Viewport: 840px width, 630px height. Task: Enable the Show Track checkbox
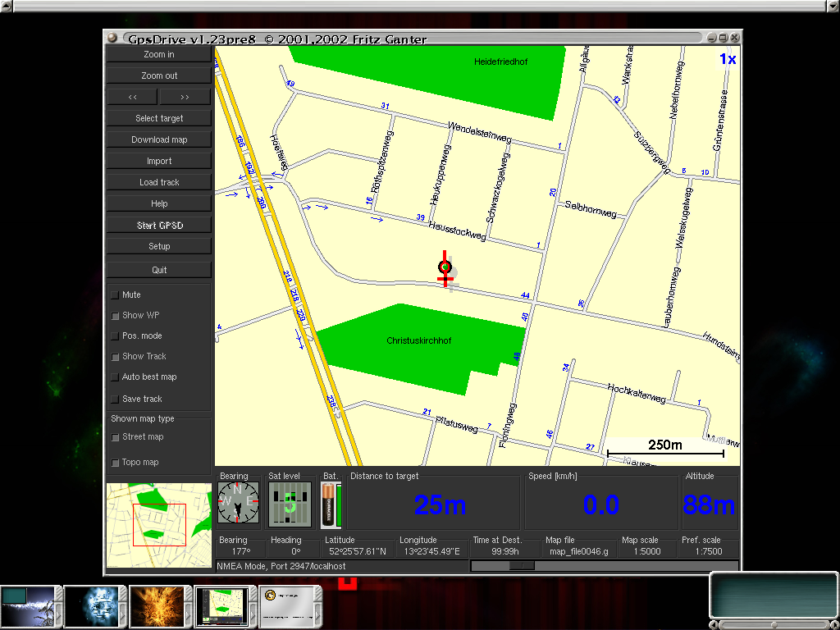(x=115, y=357)
